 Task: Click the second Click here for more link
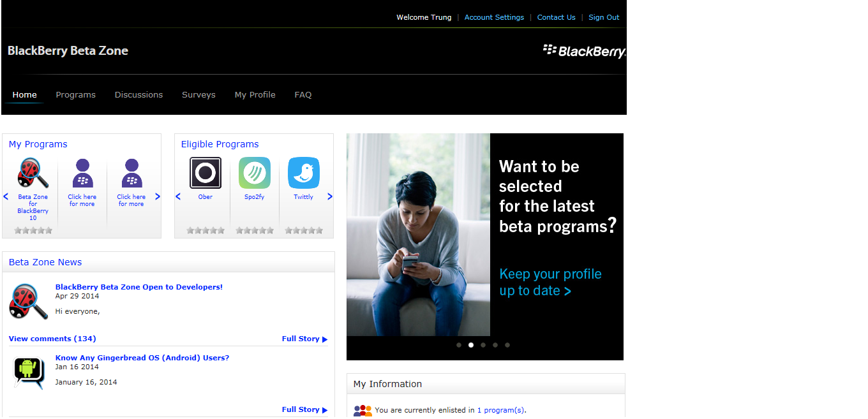(131, 200)
